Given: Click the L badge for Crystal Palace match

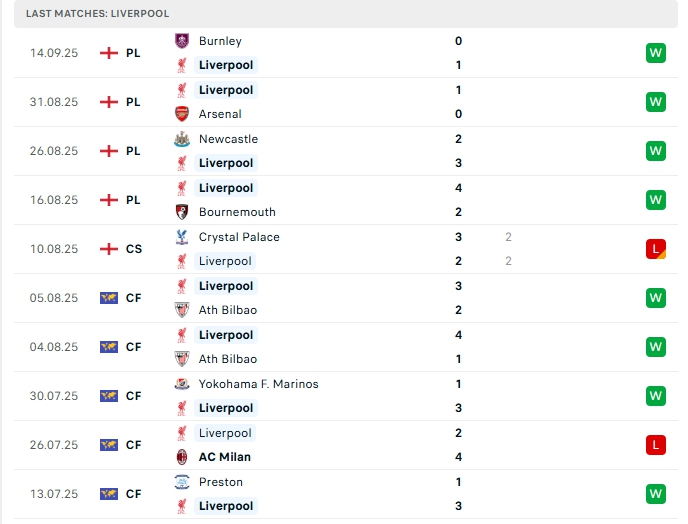Looking at the screenshot, I should [656, 249].
